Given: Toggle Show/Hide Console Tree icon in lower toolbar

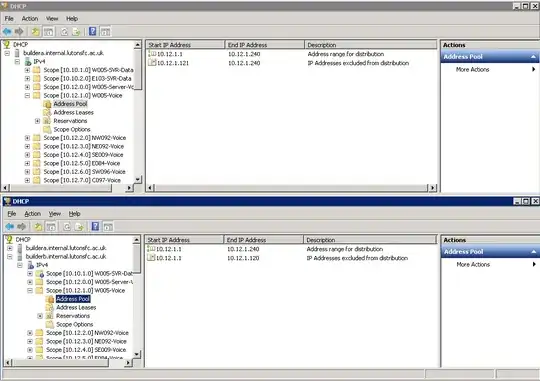Looking at the screenshot, I should coord(51,227).
